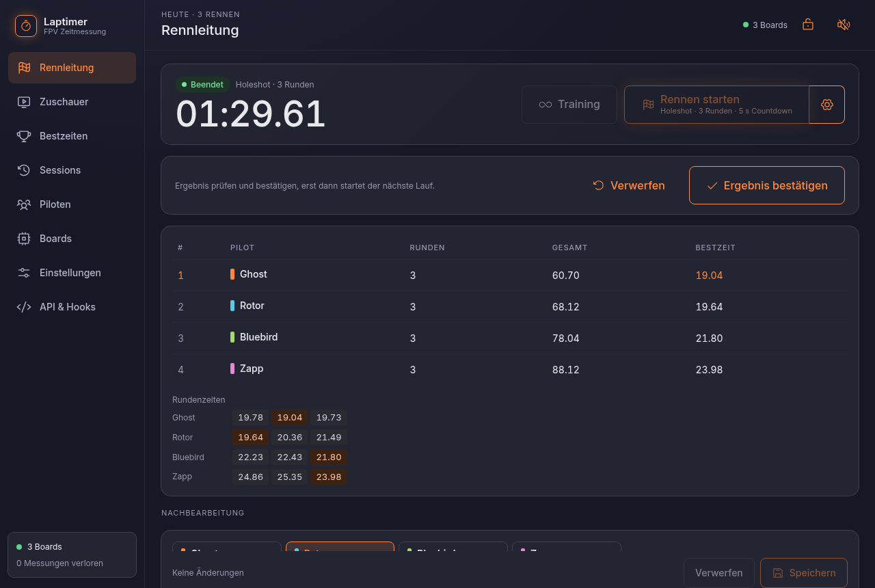Click Rotor's total time 68.12
This screenshot has height=588, width=875.
[566, 307]
